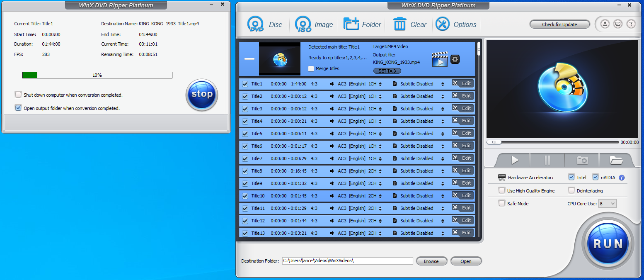Browse for destination folder

pos(431,261)
